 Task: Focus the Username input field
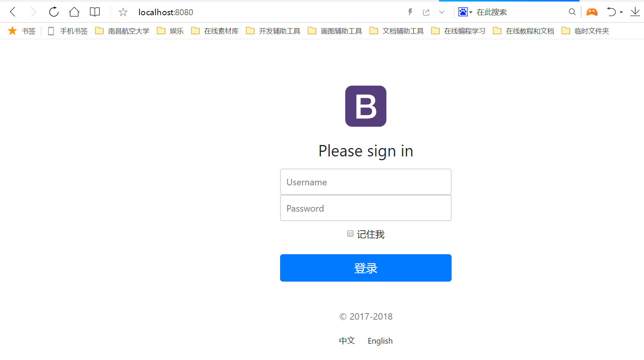366,182
